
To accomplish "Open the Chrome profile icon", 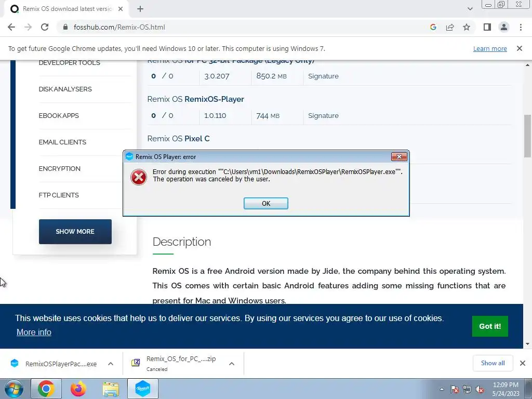I will click(504, 27).
